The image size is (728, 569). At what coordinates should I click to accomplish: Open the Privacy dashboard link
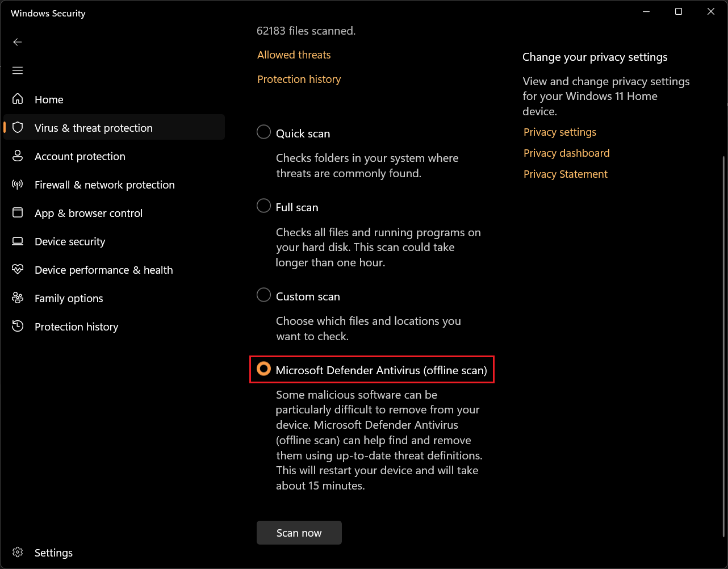coord(566,153)
